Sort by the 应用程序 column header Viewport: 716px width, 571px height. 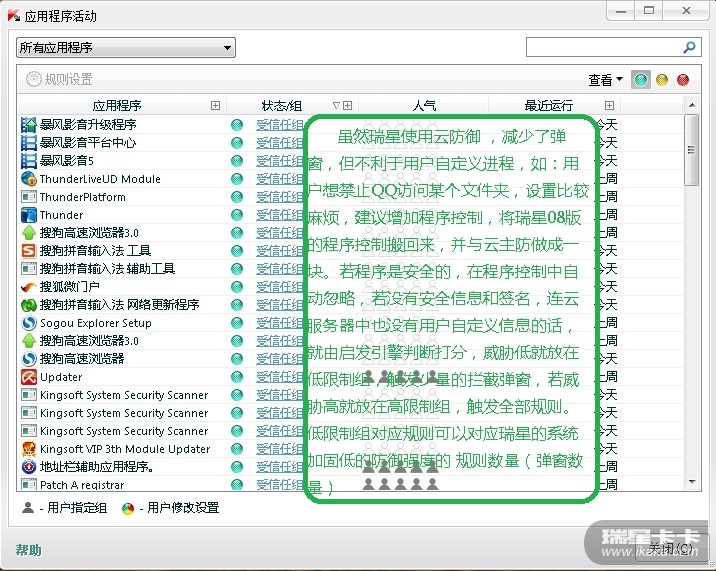click(117, 106)
